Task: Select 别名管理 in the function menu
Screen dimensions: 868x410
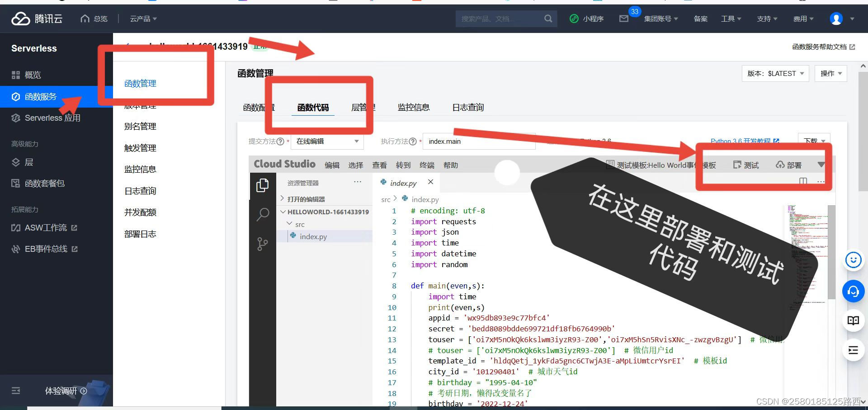Action: (x=140, y=127)
